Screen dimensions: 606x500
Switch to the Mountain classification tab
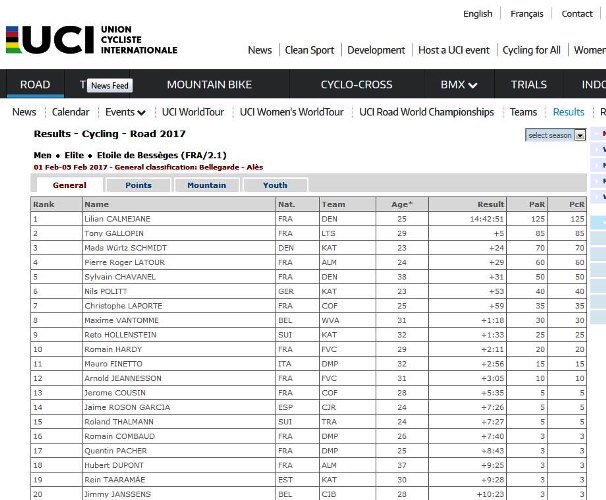(x=206, y=185)
